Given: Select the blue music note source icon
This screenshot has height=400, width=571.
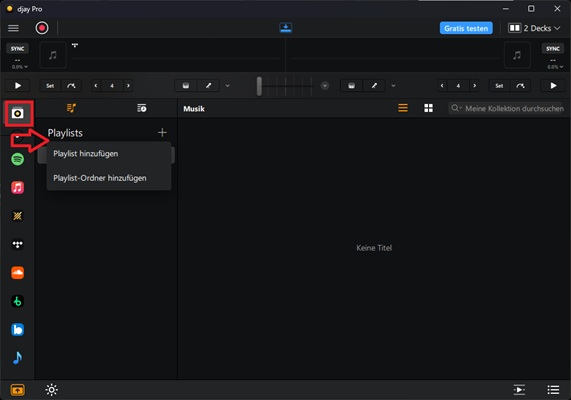Looking at the screenshot, I should click(x=17, y=358).
